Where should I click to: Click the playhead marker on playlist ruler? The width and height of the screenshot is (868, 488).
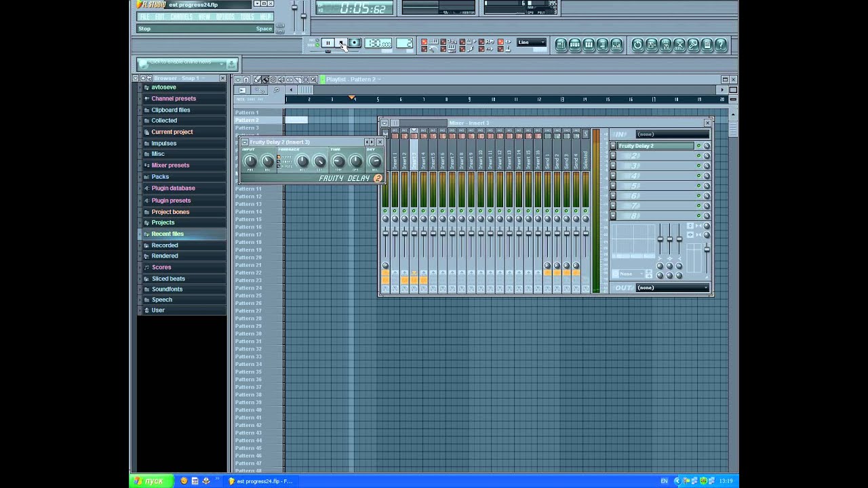click(353, 99)
